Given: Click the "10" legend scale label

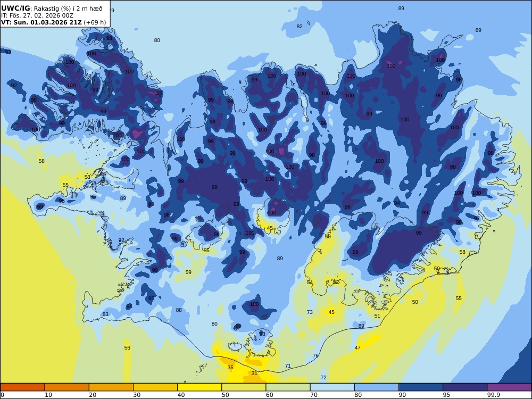Looking at the screenshot, I should point(48,395).
